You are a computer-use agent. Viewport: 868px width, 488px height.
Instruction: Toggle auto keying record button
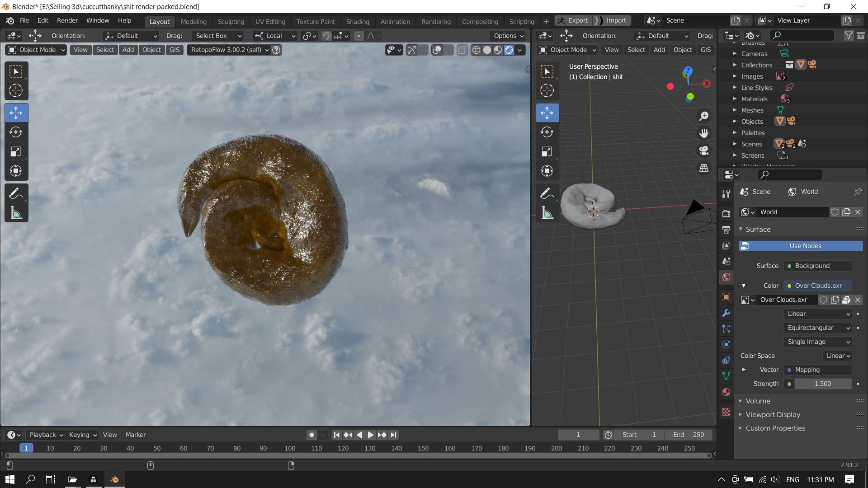point(311,435)
